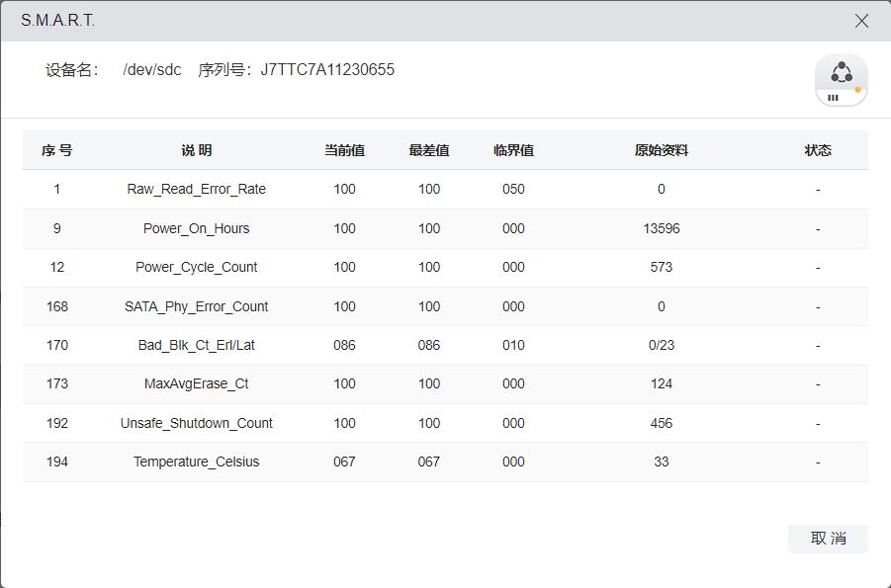Click the serial number J7TTC7A11230655

pyautogui.click(x=327, y=70)
